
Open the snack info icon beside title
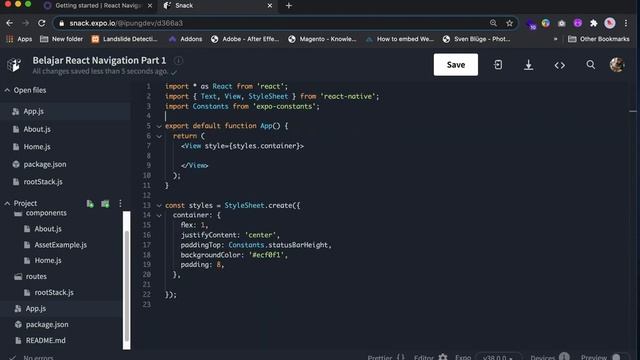[x=178, y=61]
